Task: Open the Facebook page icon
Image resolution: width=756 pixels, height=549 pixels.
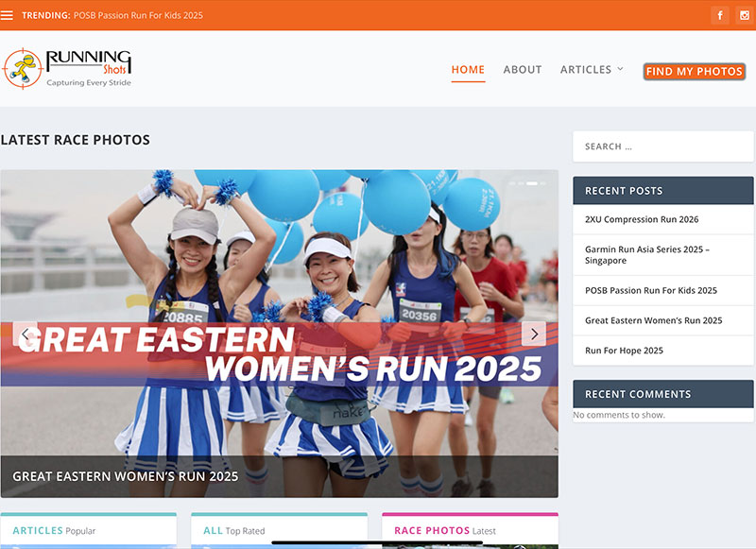Action: pos(720,15)
